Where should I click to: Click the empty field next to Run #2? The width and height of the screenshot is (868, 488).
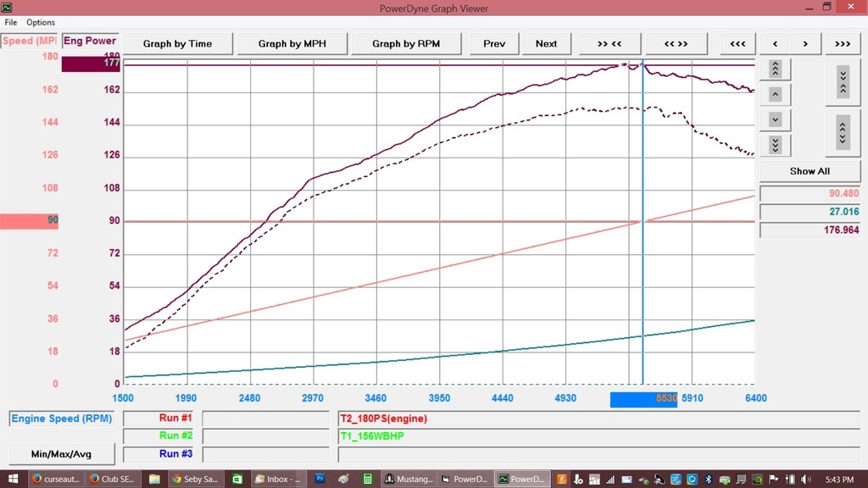point(265,436)
